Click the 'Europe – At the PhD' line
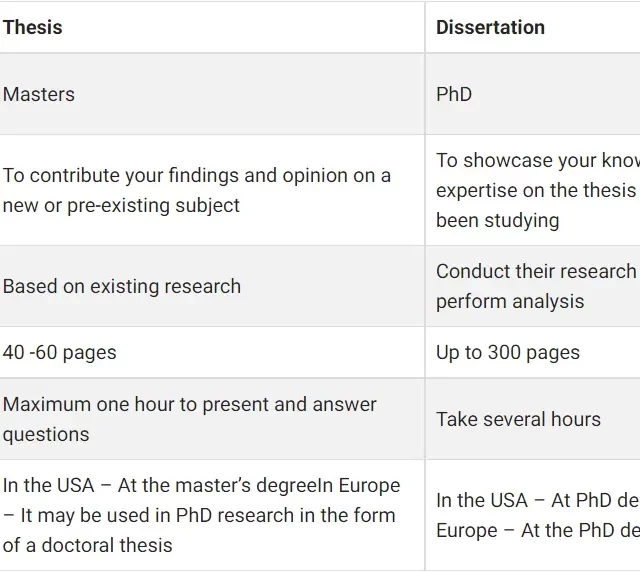Image resolution: width=640 pixels, height=573 pixels. point(536,530)
